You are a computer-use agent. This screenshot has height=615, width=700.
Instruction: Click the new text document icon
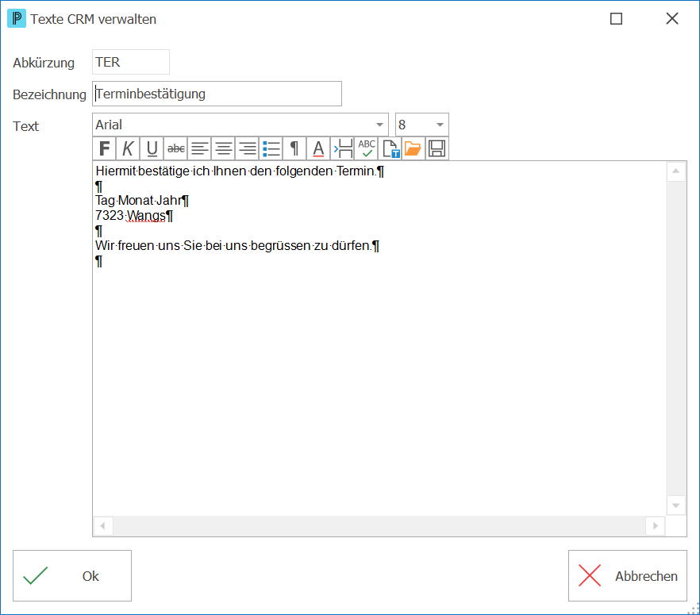point(390,148)
